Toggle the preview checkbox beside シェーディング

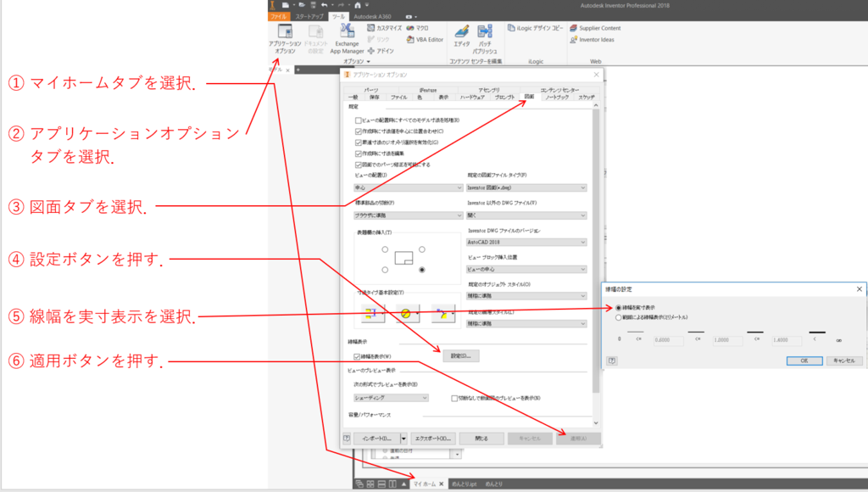tap(454, 399)
